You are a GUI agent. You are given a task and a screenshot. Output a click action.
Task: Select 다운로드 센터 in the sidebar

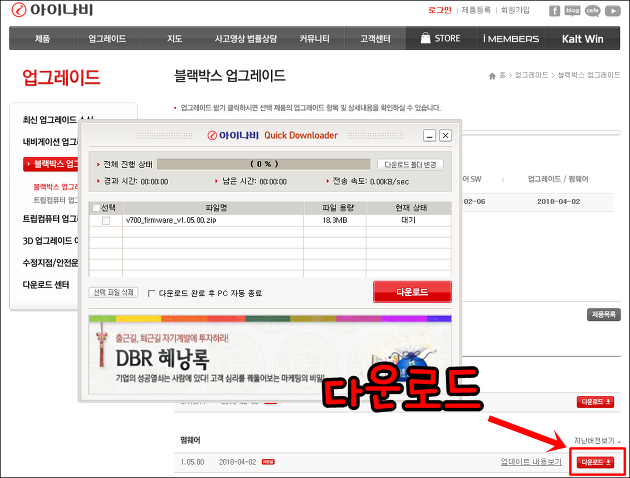pos(46,285)
